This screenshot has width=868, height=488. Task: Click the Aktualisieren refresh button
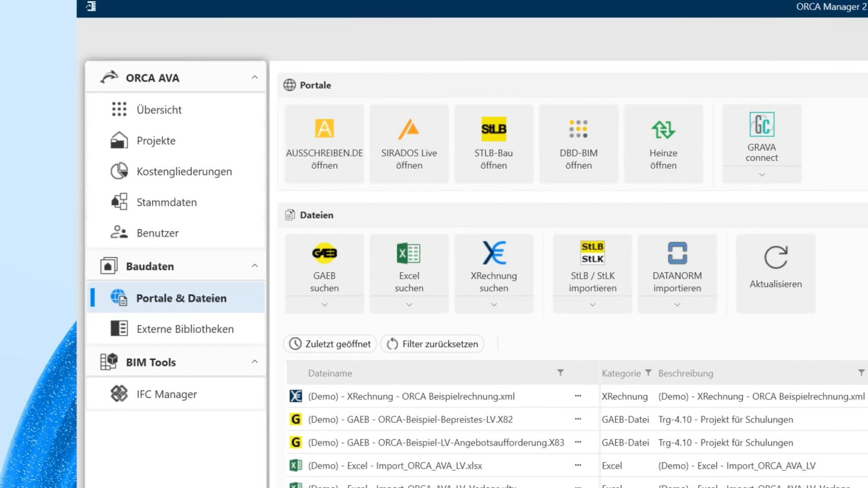(x=776, y=274)
